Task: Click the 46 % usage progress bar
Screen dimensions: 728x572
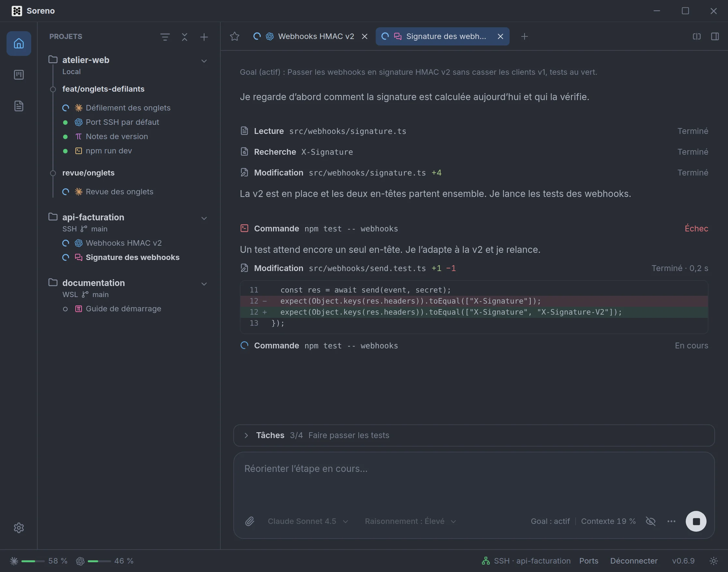Action: point(99,561)
